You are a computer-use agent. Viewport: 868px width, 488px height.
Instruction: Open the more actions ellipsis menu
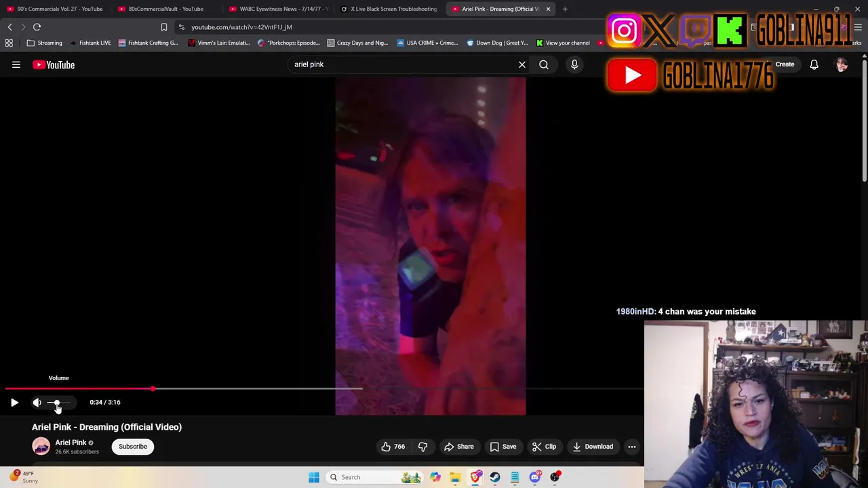(x=632, y=447)
